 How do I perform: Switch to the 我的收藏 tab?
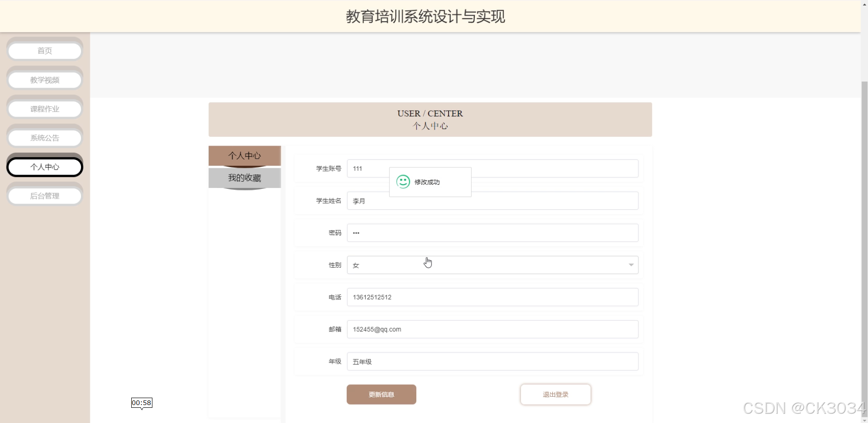[245, 178]
